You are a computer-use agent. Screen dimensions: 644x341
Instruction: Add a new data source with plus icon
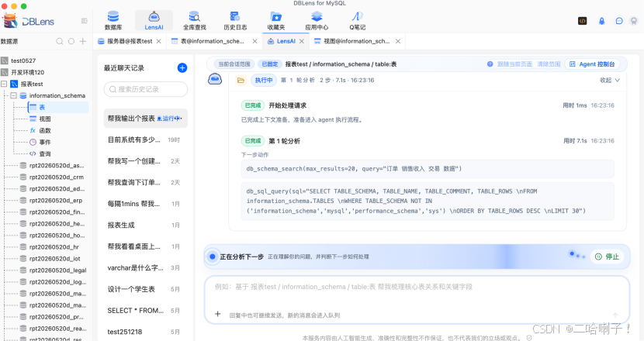[83, 41]
